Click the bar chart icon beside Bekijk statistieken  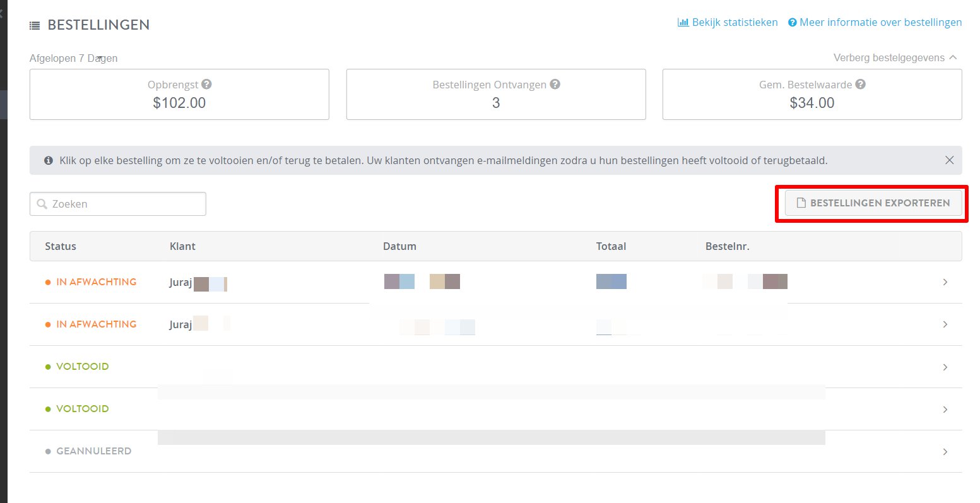[683, 22]
